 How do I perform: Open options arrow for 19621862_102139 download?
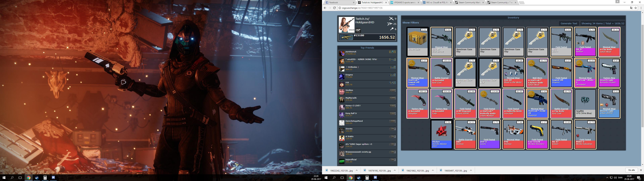[x=433, y=170]
